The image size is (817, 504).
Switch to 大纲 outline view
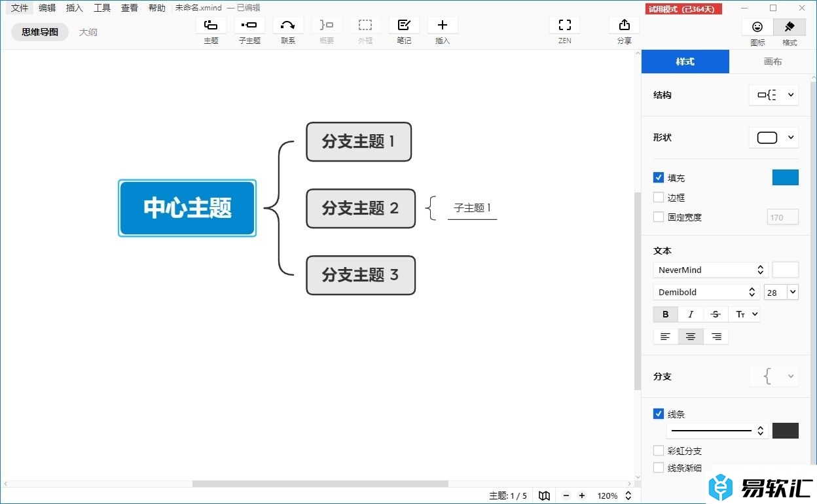pyautogui.click(x=88, y=31)
